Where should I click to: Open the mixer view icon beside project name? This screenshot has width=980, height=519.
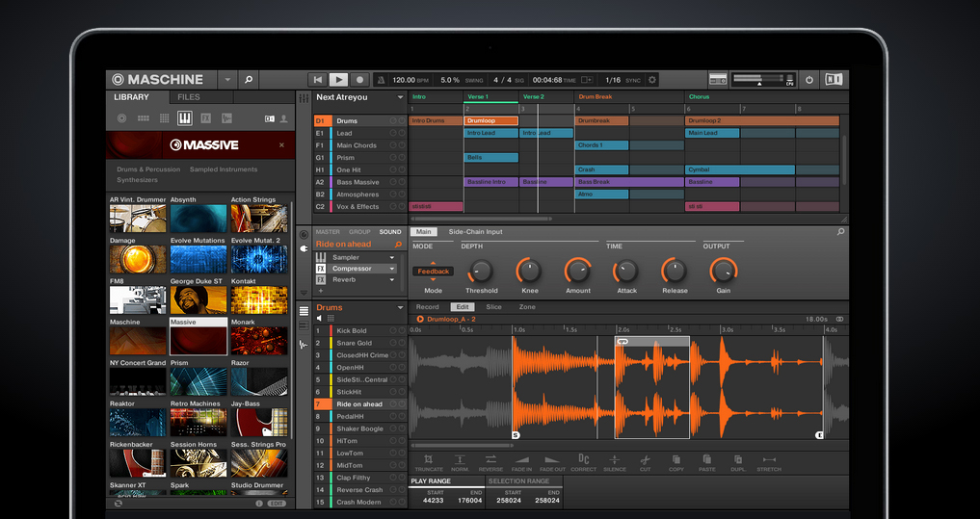pos(304,98)
